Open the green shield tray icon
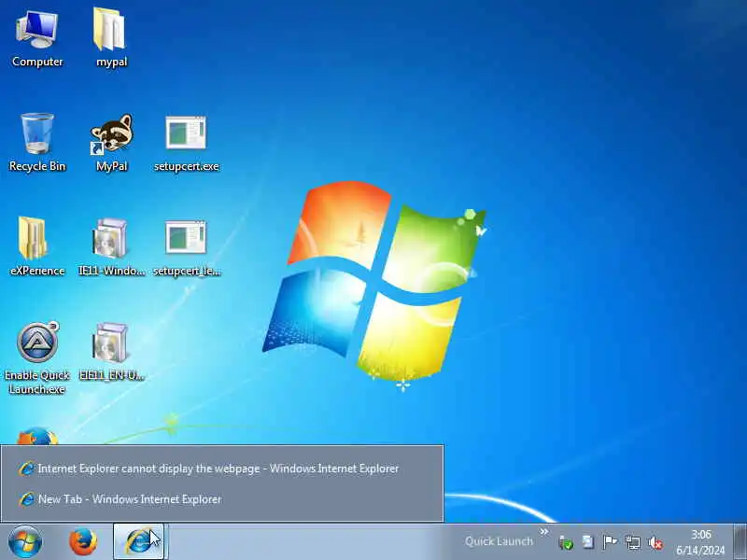747x560 pixels. (x=566, y=542)
